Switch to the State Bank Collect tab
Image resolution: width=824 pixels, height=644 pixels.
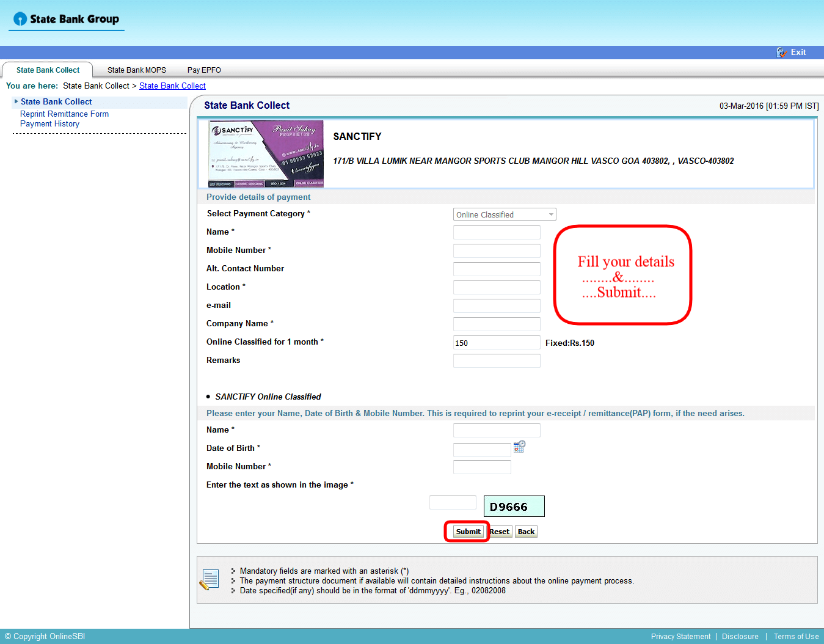click(x=48, y=70)
